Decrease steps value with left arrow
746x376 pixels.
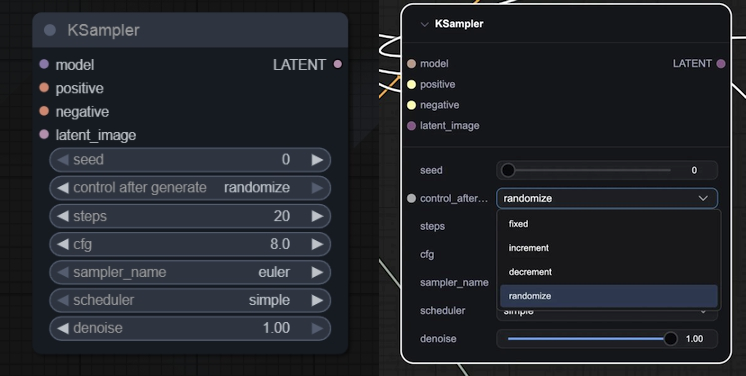coord(63,216)
